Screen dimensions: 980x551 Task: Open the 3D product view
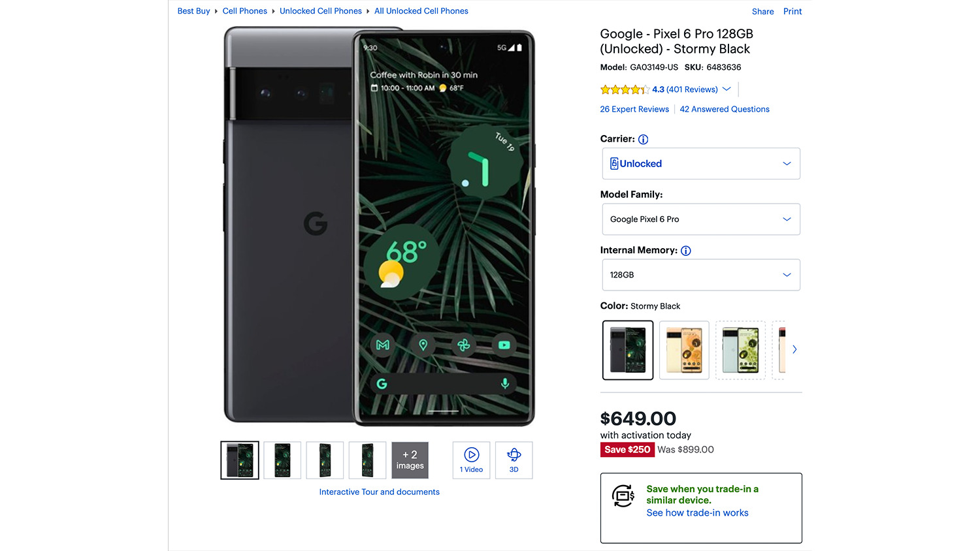point(514,460)
